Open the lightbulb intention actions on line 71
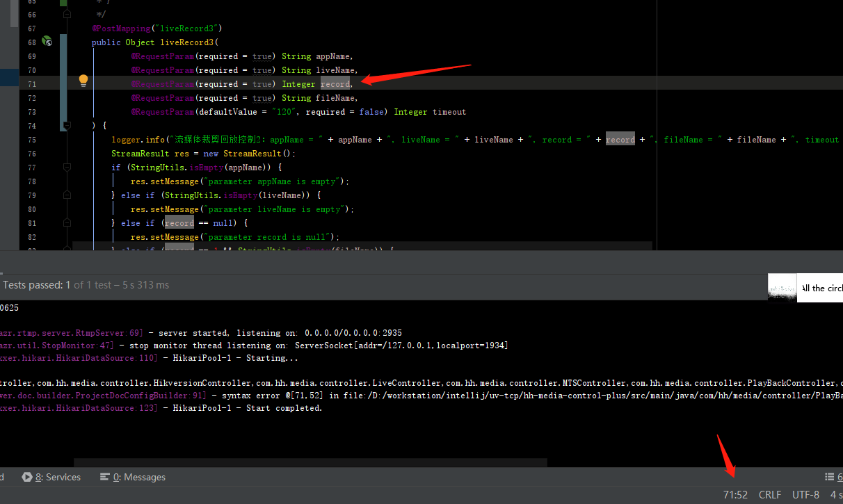The height and width of the screenshot is (504, 843). tap(83, 81)
